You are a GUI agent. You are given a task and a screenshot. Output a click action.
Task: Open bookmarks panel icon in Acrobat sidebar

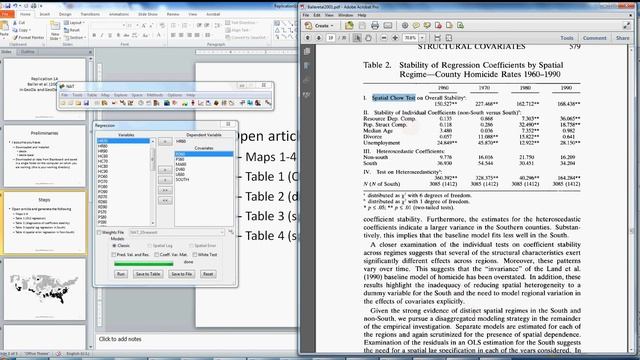307,66
